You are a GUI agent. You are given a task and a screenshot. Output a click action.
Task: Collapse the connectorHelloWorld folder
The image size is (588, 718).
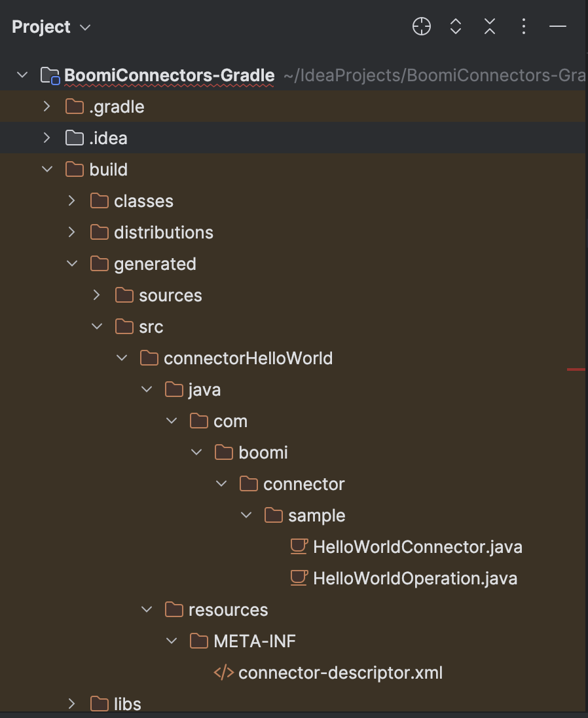121,358
